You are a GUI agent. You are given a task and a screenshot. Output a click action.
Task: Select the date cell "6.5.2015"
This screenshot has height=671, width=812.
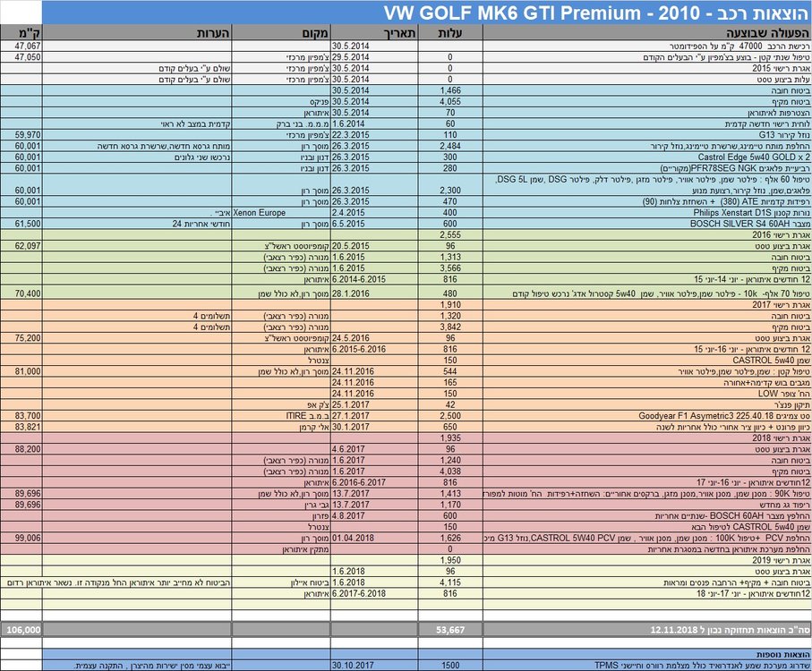[374, 224]
